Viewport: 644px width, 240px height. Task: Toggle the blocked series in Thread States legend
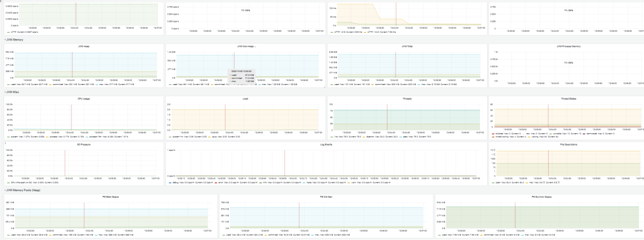click(x=499, y=133)
